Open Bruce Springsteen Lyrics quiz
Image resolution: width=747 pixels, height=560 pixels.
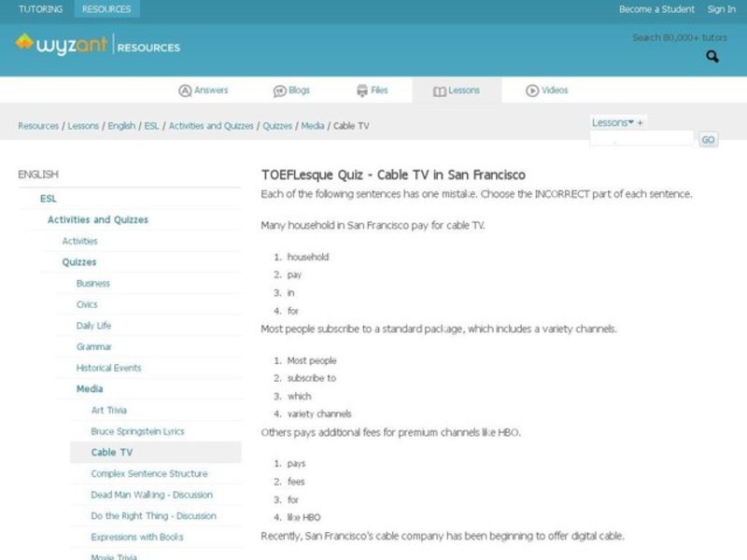click(x=137, y=432)
